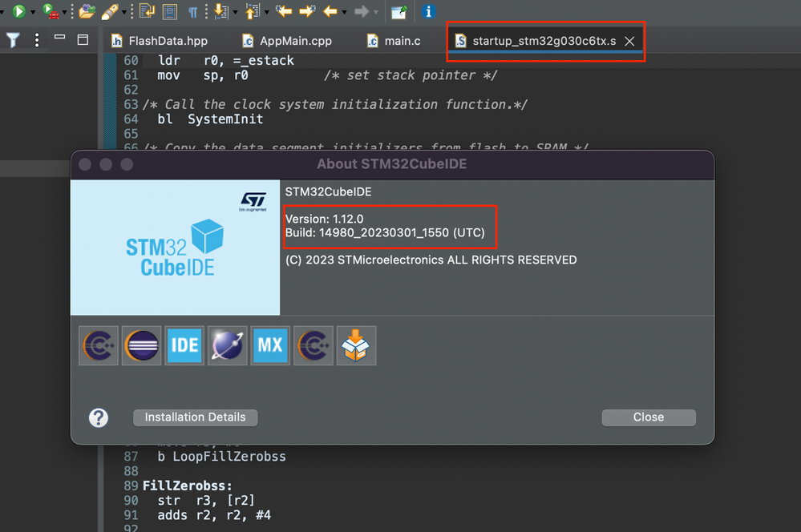This screenshot has width=801, height=532.
Task: Toggle Block Selection Mode icon
Action: [x=170, y=11]
